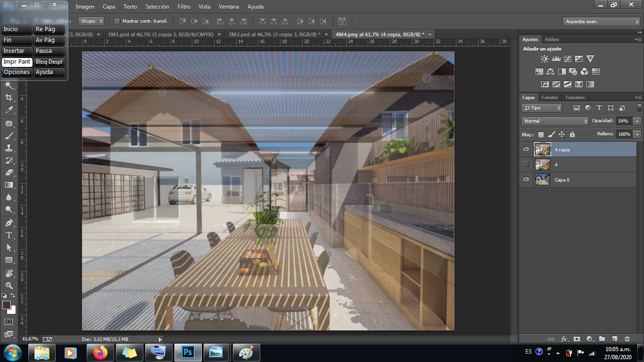Select the Magic Wand tool

[8, 85]
